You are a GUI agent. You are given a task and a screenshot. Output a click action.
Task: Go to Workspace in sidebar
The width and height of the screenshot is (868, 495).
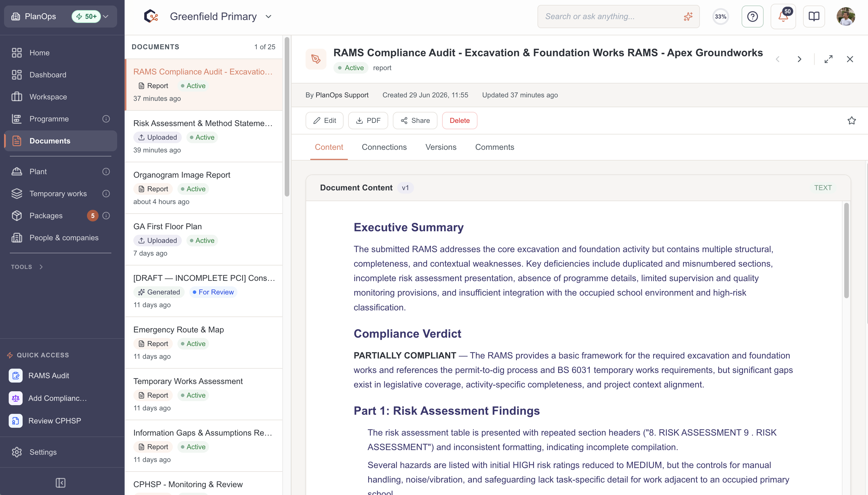61,97
